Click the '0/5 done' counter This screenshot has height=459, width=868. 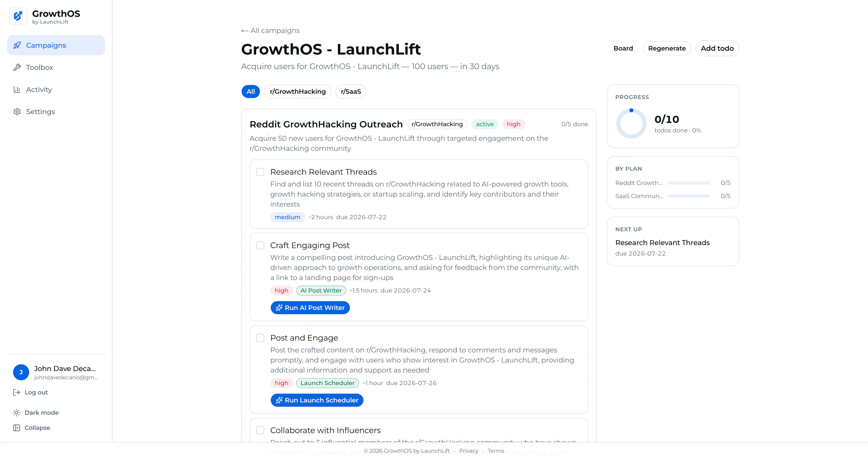tap(574, 124)
